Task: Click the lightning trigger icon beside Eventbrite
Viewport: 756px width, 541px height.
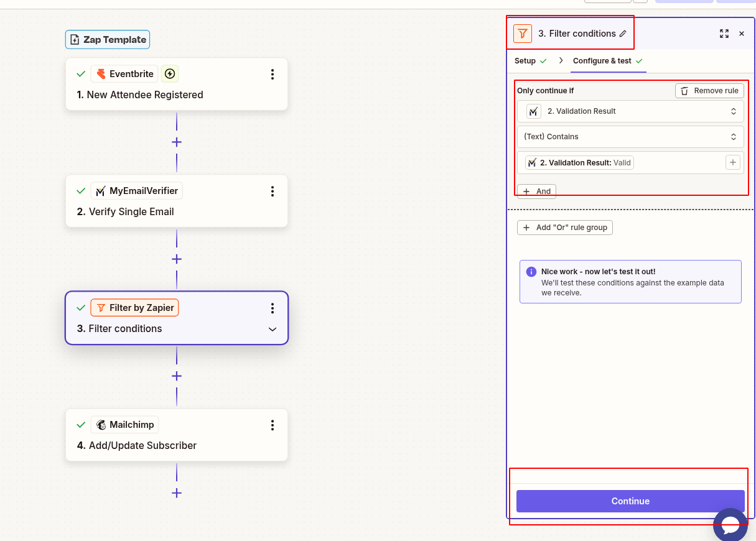Action: click(x=170, y=73)
